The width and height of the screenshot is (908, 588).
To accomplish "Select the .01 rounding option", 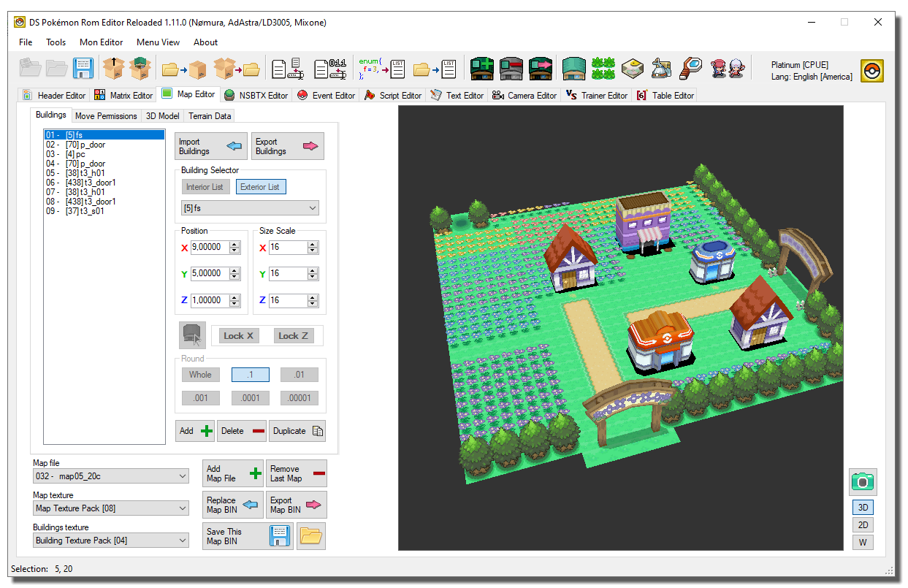I will pos(300,375).
